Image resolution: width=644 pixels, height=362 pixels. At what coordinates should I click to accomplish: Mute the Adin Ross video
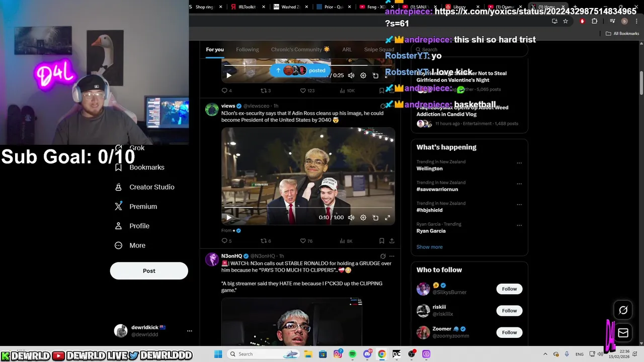351,218
